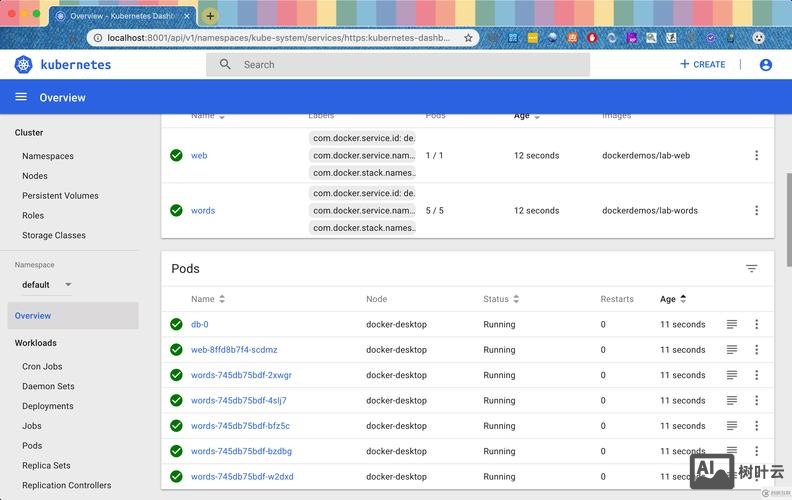This screenshot has height=500, width=792.
Task: Open the hamburger navigation menu
Action: (x=21, y=97)
